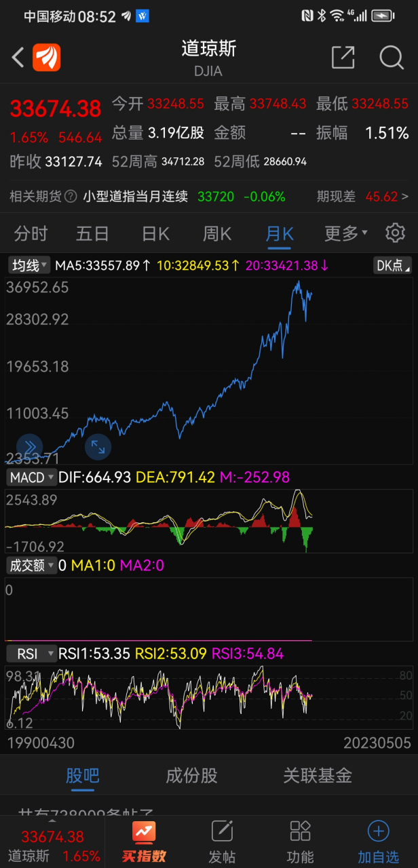The image size is (418, 868).
Task: Tap the battery status icon
Action: (383, 16)
